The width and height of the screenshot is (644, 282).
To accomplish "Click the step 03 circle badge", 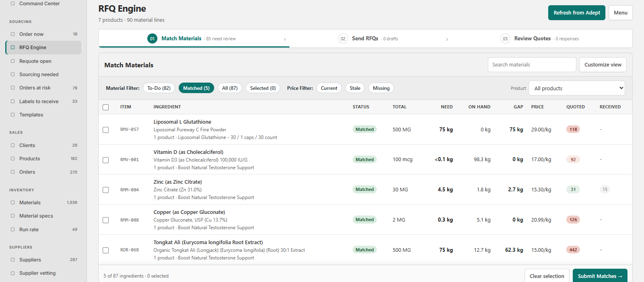I will point(505,39).
